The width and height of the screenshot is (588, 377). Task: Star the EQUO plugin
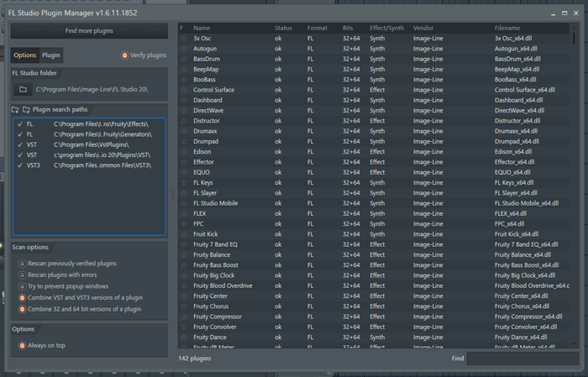click(184, 172)
